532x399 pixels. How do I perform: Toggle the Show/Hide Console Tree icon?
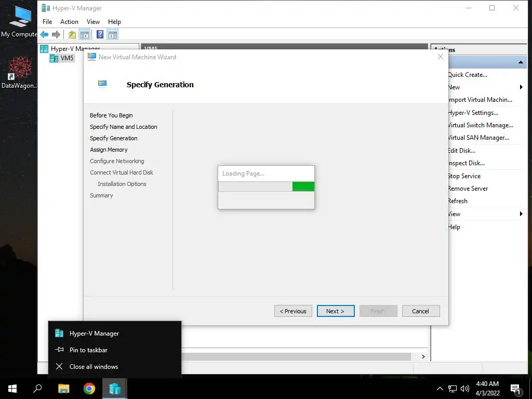pos(85,34)
